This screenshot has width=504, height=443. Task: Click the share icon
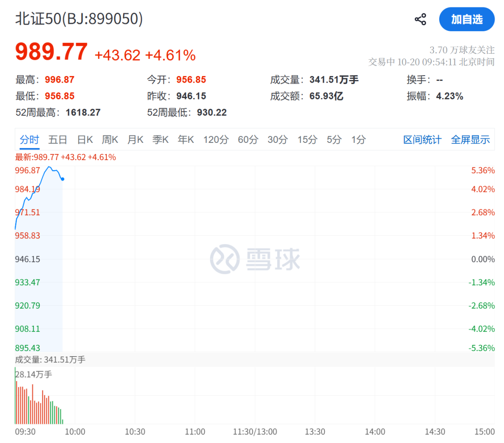(420, 19)
